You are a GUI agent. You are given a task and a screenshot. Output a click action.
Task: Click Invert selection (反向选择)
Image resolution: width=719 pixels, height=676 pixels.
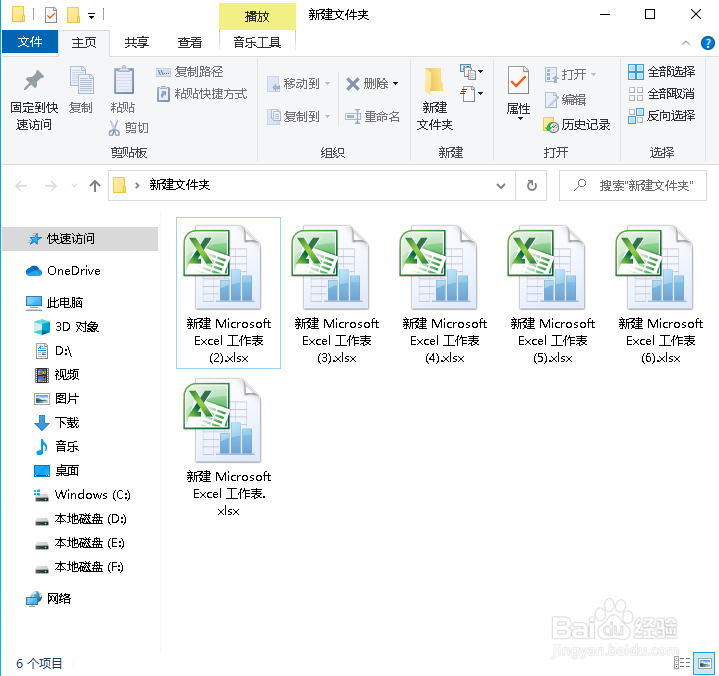coord(662,116)
